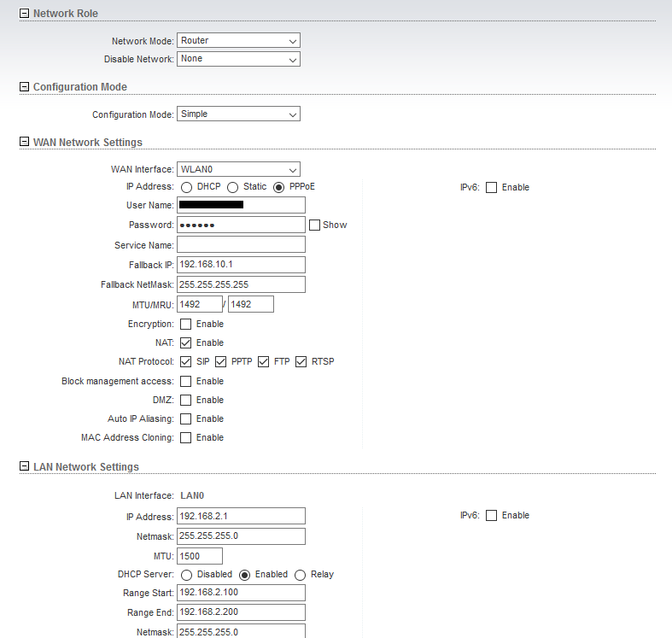Set DHCP Server to Disabled
The image size is (672, 638).
(x=186, y=575)
